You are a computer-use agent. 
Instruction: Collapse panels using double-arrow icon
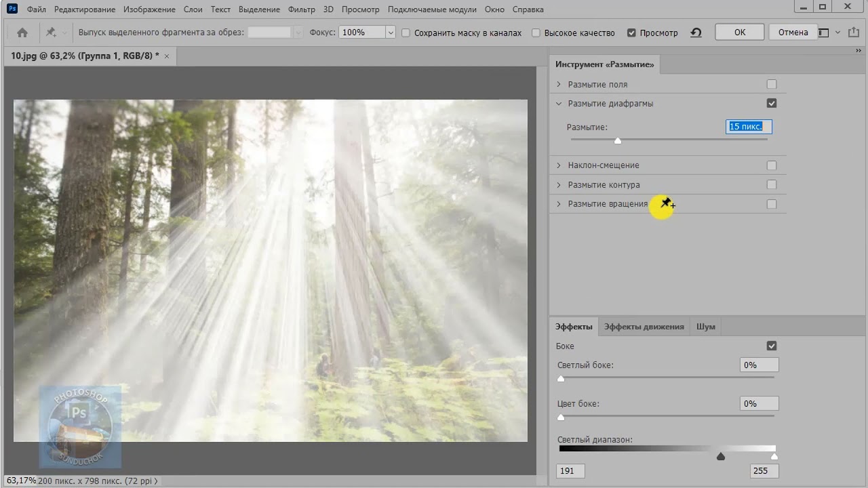(x=859, y=51)
